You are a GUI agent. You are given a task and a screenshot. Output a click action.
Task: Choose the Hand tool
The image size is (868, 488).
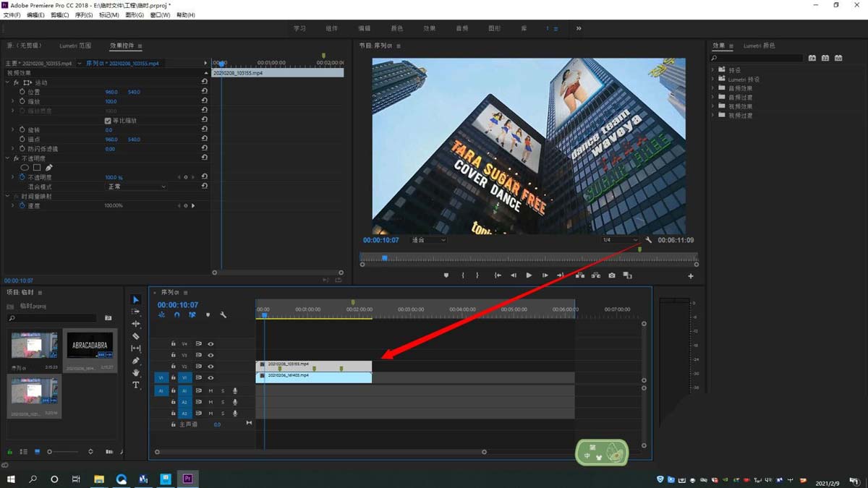point(136,373)
